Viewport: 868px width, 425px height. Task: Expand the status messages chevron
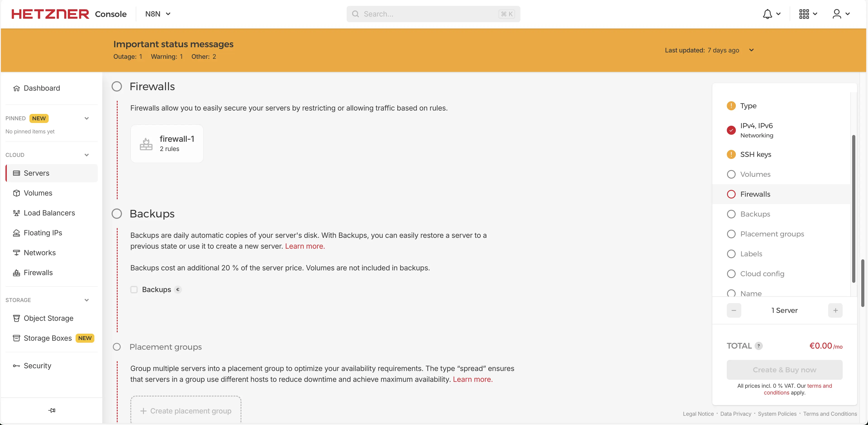tap(751, 50)
